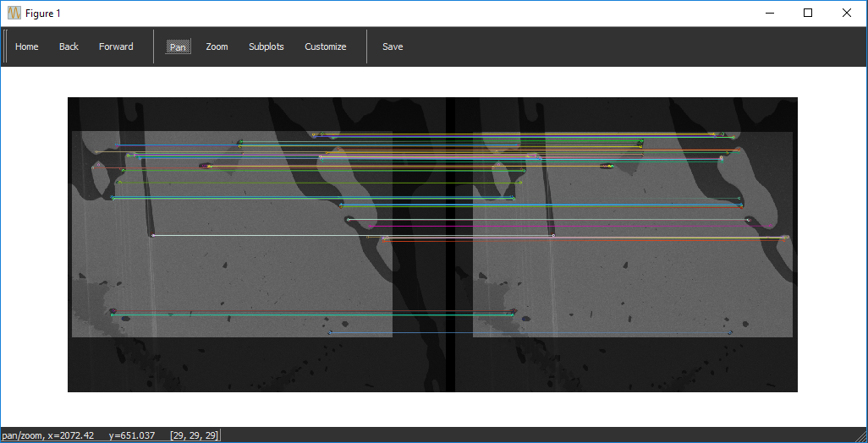Go Back to the previous view
This screenshot has height=443, width=868.
(69, 46)
